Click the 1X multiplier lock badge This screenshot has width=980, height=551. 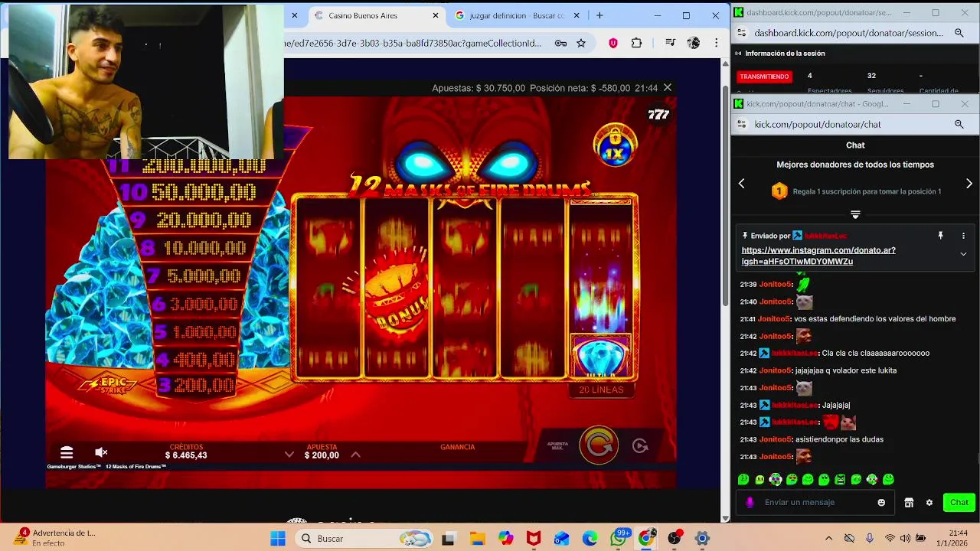[615, 144]
